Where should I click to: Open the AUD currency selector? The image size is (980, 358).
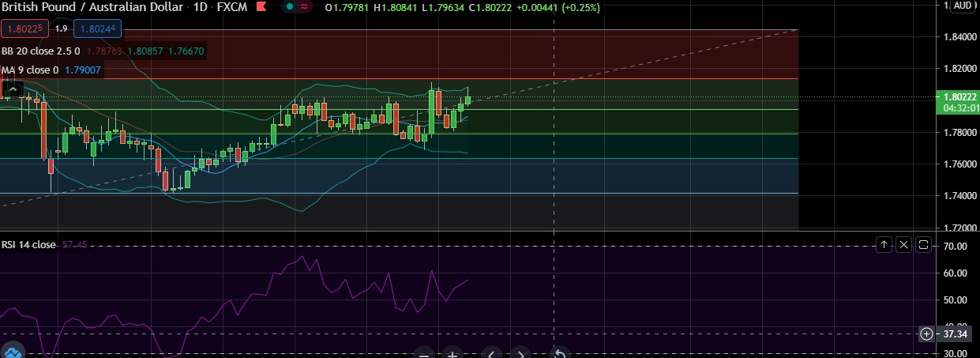click(963, 6)
